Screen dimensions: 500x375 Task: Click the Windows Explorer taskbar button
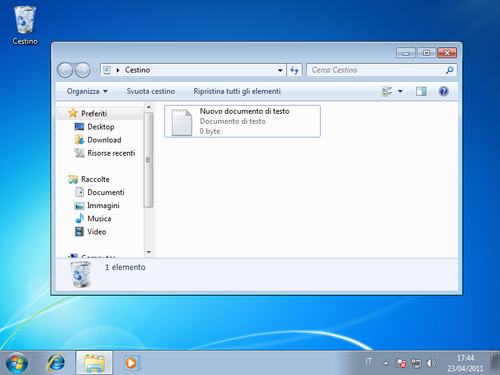click(x=94, y=363)
